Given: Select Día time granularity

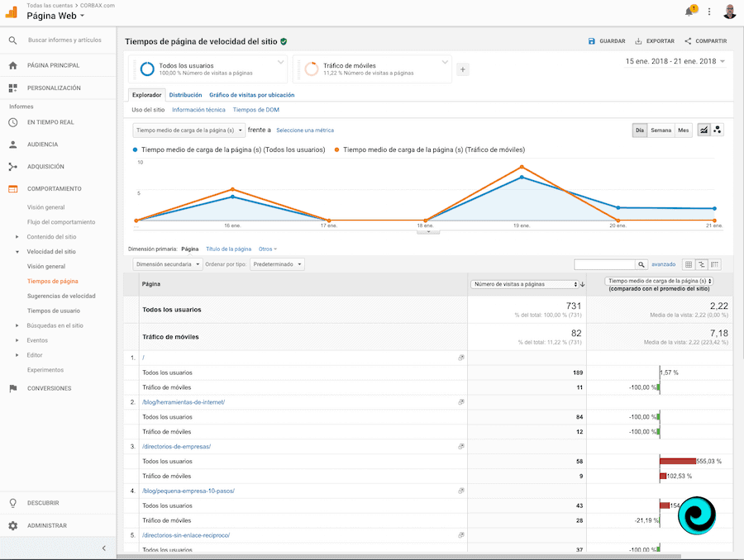Looking at the screenshot, I should (x=640, y=130).
